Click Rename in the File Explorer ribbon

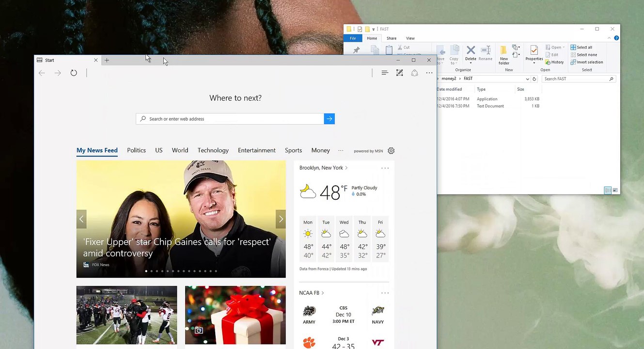tap(486, 53)
